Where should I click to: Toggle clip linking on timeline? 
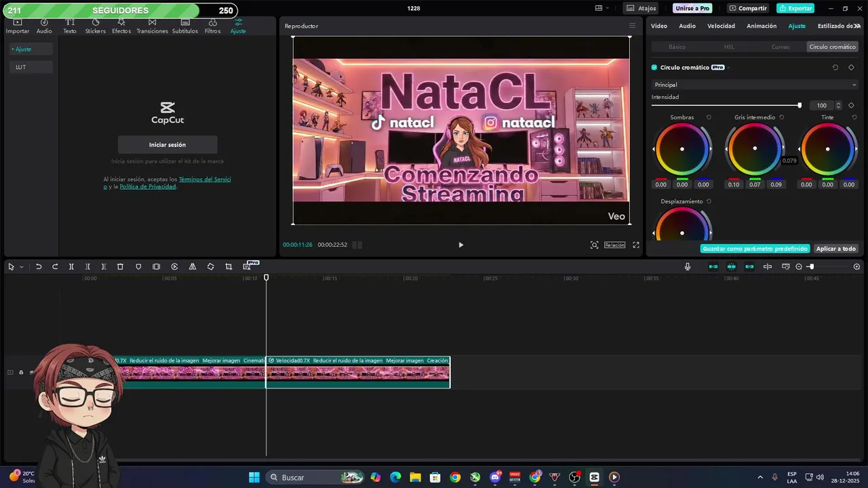tap(749, 267)
